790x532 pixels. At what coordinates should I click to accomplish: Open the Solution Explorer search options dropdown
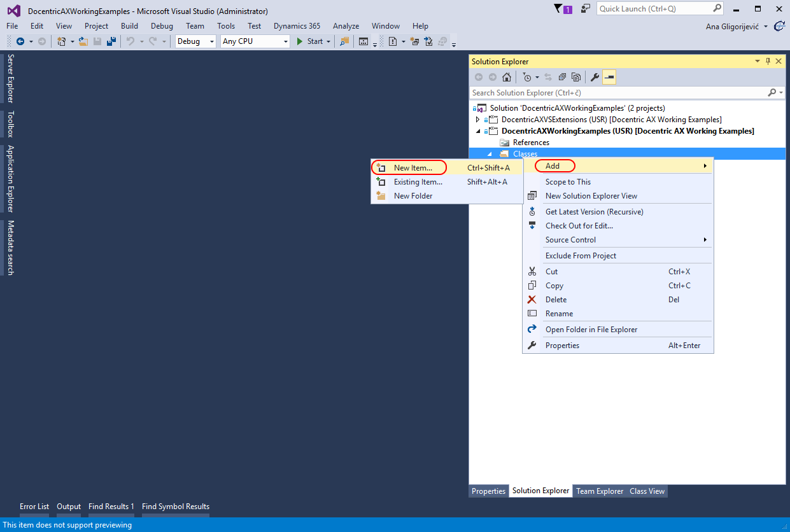coord(780,93)
